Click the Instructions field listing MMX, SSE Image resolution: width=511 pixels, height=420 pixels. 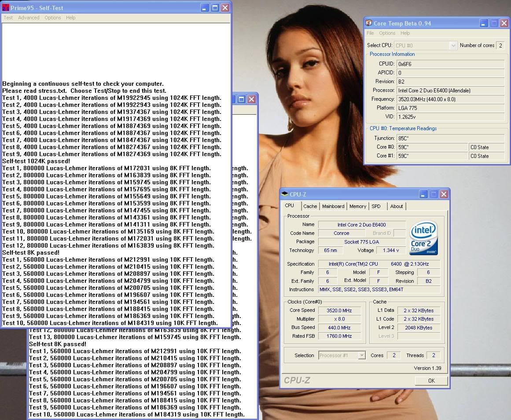pyautogui.click(x=379, y=289)
